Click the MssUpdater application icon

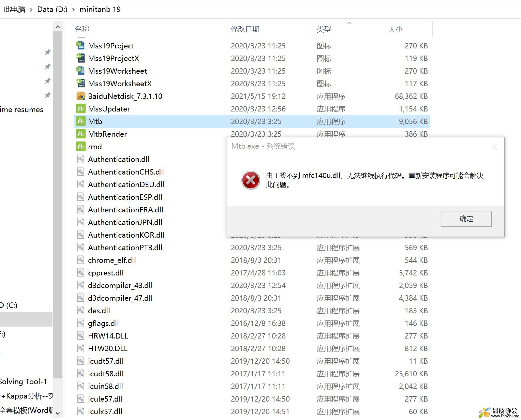(x=80, y=109)
